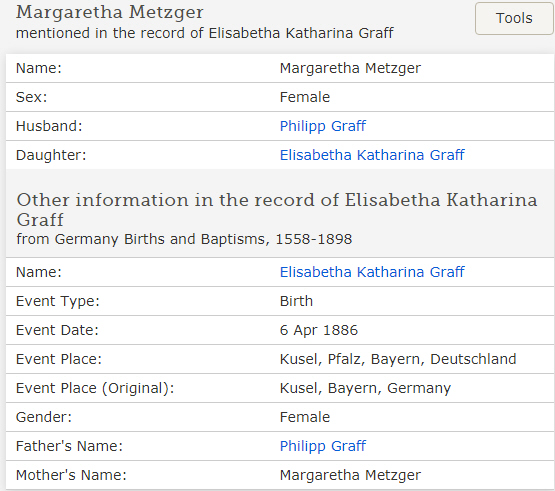Viewport: 555px width, 491px height.
Task: Click the Event Place (Original): label
Action: pos(95,388)
